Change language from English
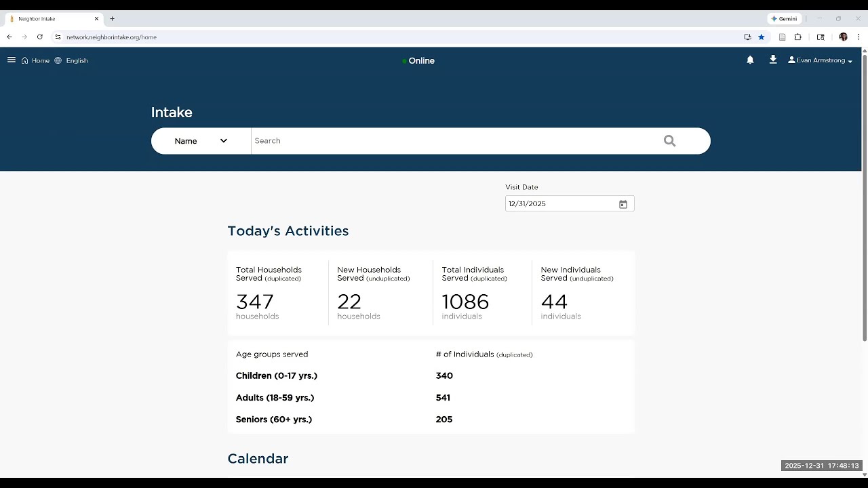The width and height of the screenshot is (868, 488). pyautogui.click(x=77, y=60)
